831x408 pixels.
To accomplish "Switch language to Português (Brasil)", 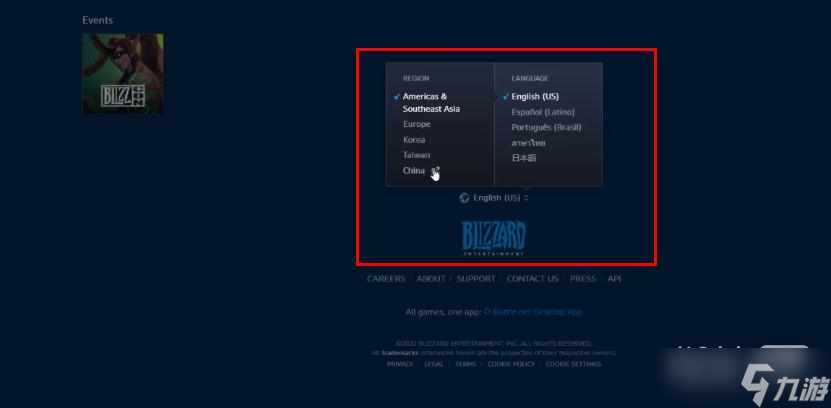I will (546, 127).
